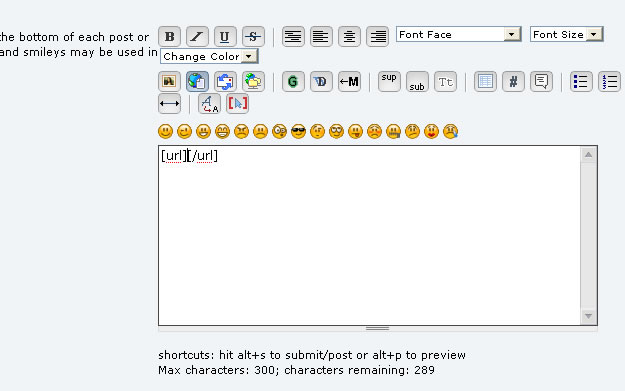Insert web address URL tag
Screen dimensions: 625x391
(197, 82)
